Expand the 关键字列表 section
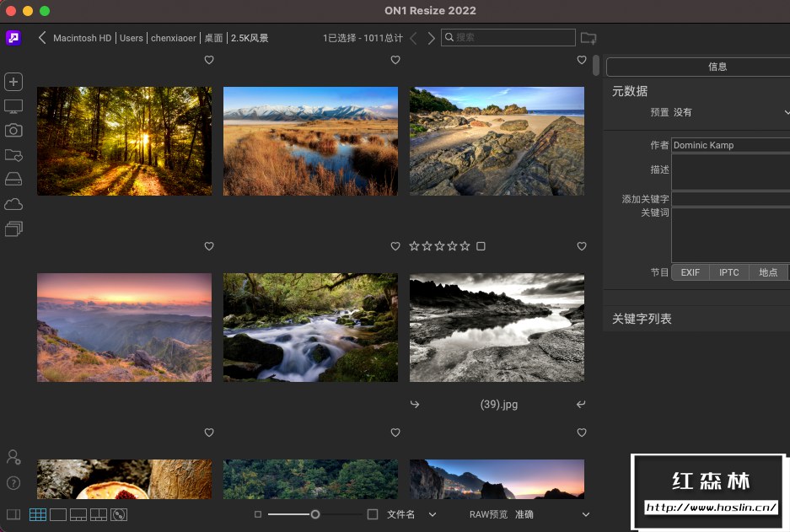Viewport: 790px width, 532px height. (x=642, y=319)
